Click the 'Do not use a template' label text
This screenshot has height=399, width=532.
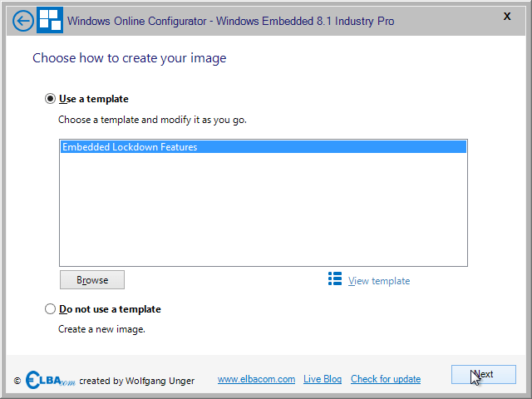(x=110, y=309)
